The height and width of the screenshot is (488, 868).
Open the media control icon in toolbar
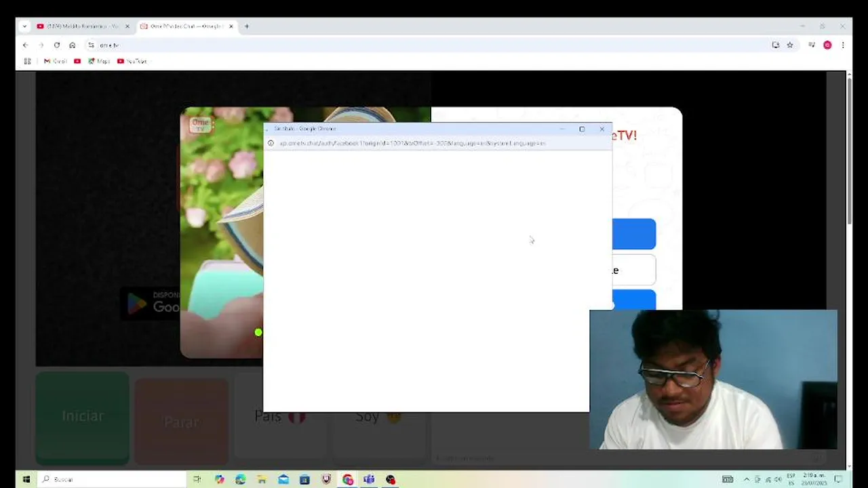pyautogui.click(x=812, y=45)
